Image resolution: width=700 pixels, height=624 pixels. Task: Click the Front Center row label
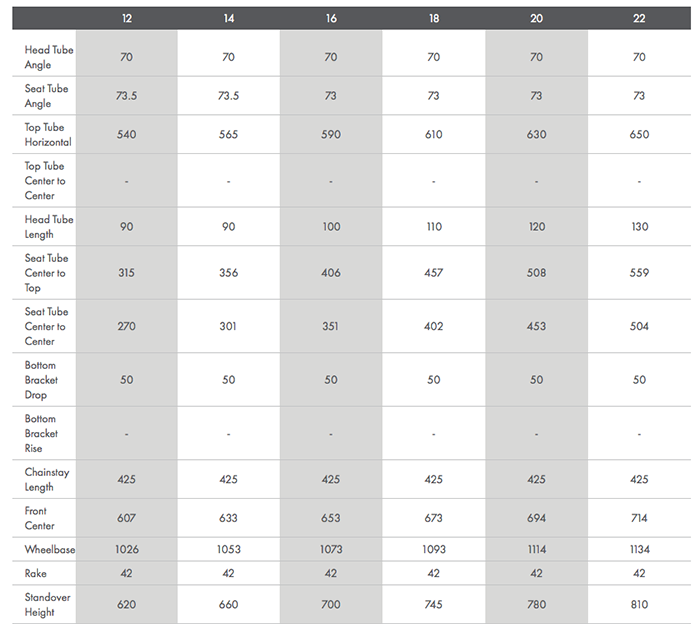tap(40, 518)
